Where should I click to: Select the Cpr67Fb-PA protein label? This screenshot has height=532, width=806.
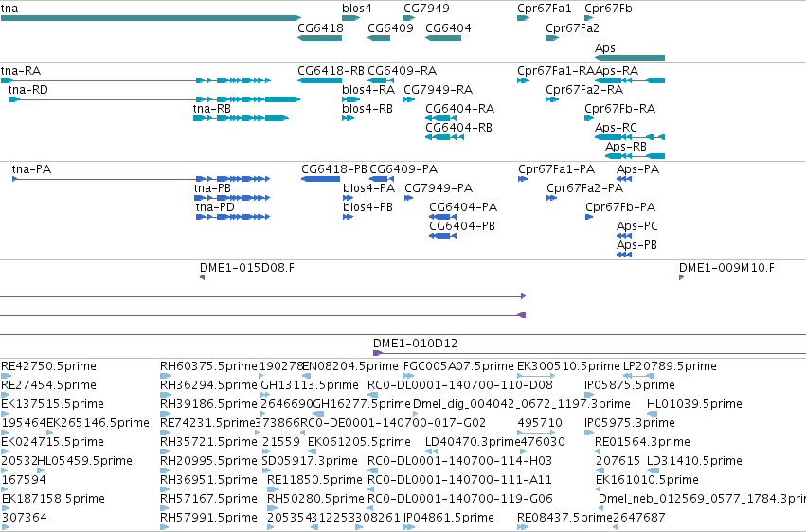tap(620, 207)
